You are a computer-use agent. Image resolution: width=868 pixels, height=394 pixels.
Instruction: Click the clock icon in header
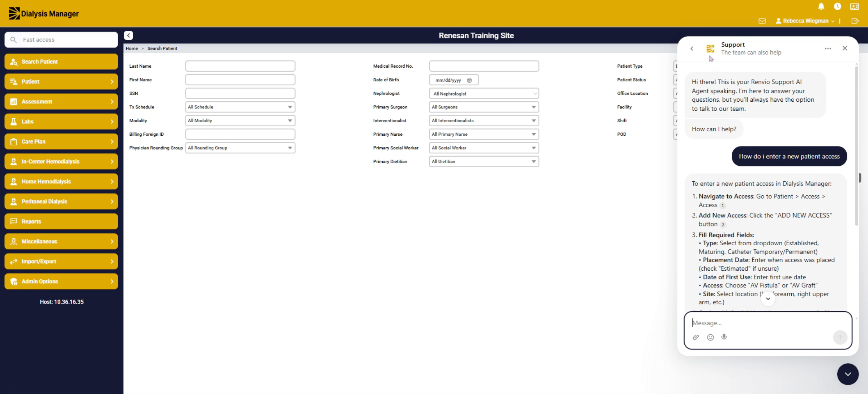[837, 7]
